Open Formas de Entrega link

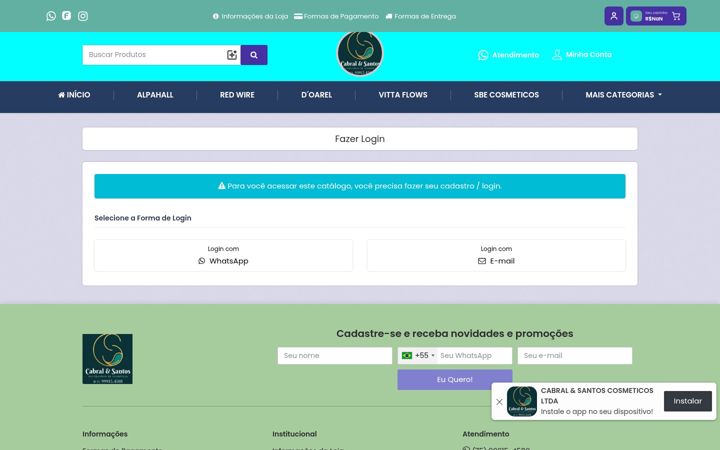(421, 16)
